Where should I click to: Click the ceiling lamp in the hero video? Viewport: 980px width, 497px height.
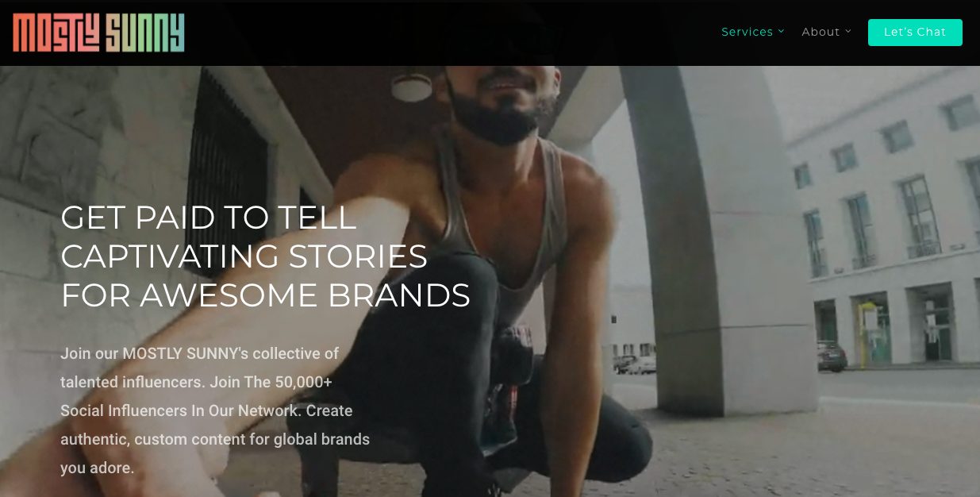coord(412,88)
